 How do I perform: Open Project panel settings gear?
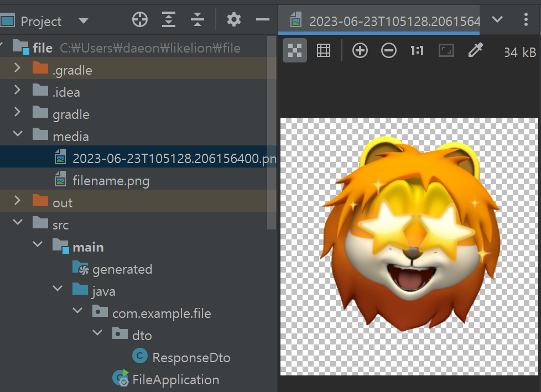click(x=233, y=20)
